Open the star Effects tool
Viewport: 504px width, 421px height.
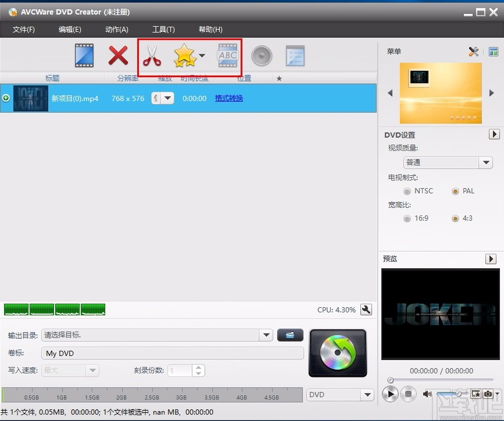pos(185,56)
